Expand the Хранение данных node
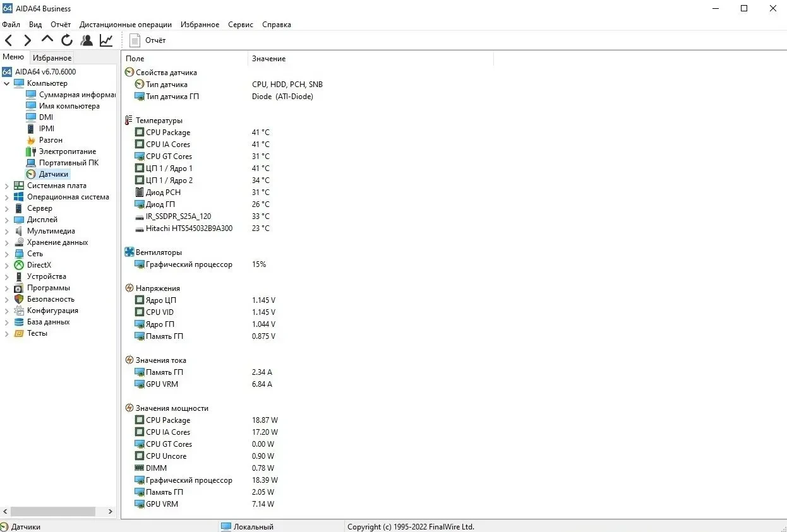Viewport: 787px width, 532px height. [x=7, y=242]
